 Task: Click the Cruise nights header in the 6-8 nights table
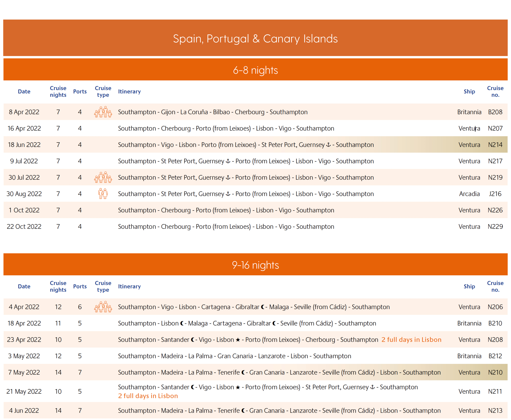click(x=58, y=91)
